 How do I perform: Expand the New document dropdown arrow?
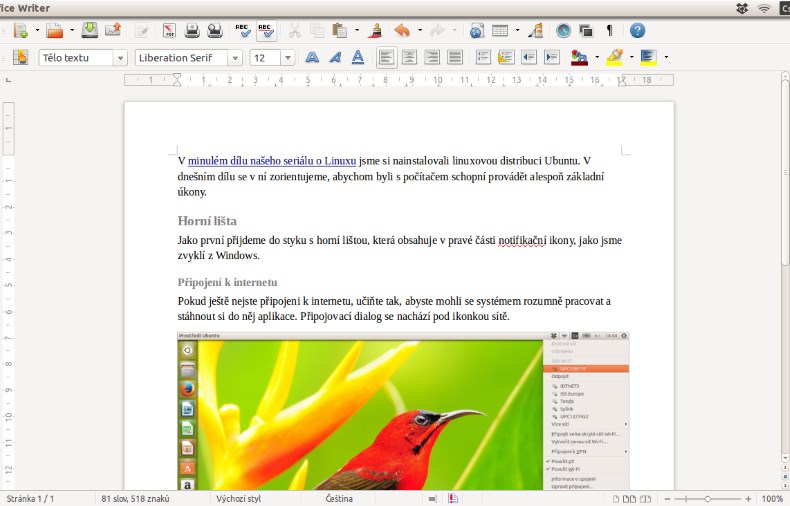(37, 31)
